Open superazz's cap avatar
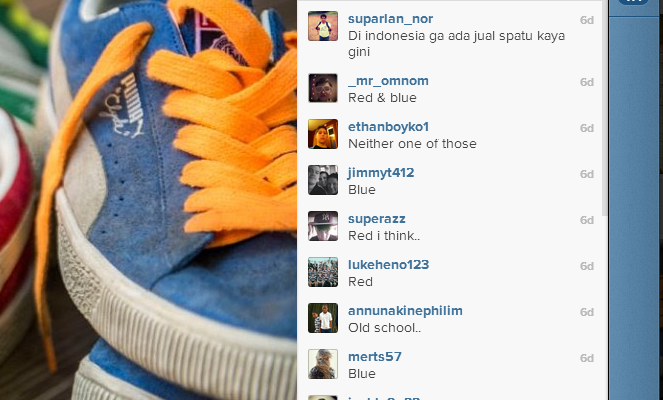 [x=323, y=226]
